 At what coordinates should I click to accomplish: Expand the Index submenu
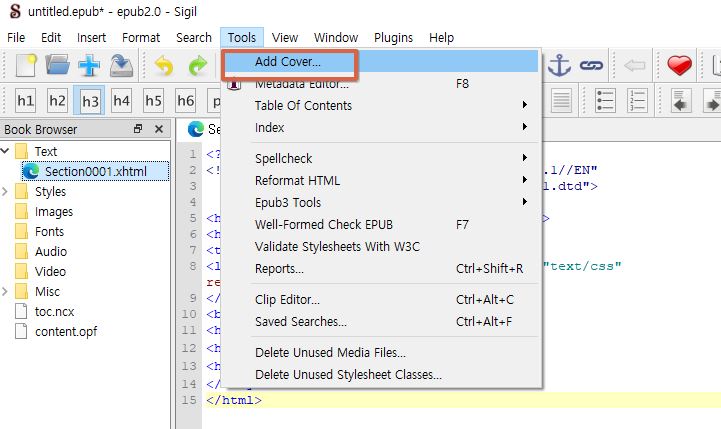click(381, 127)
